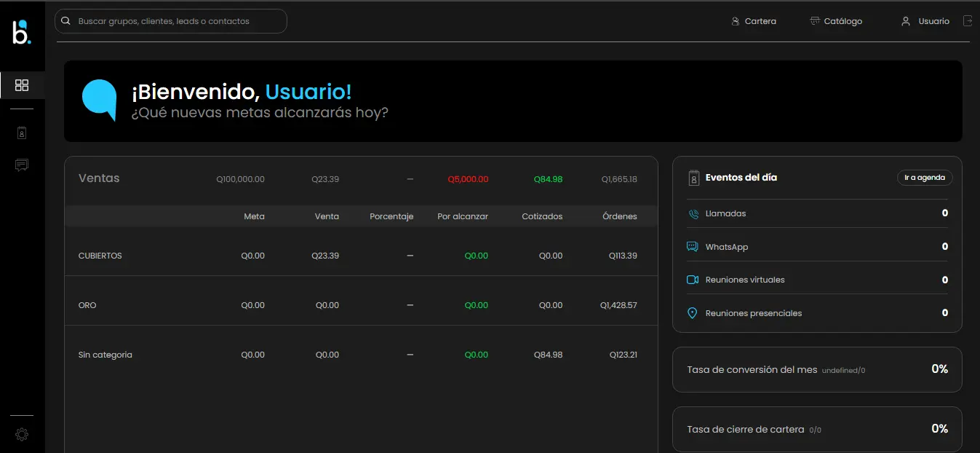Select the ORO category row
This screenshot has height=453, width=980.
coord(361,305)
